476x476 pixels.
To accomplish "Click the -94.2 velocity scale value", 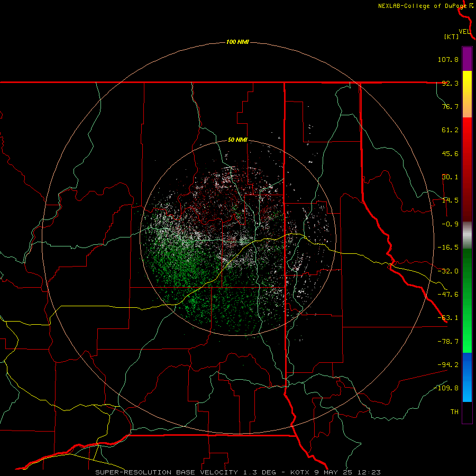I will point(448,364).
